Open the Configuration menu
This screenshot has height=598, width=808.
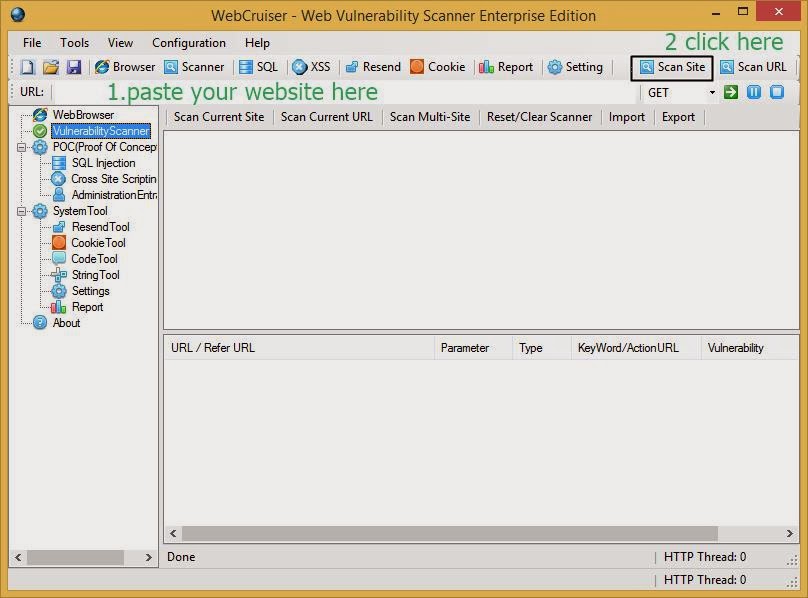click(x=189, y=43)
